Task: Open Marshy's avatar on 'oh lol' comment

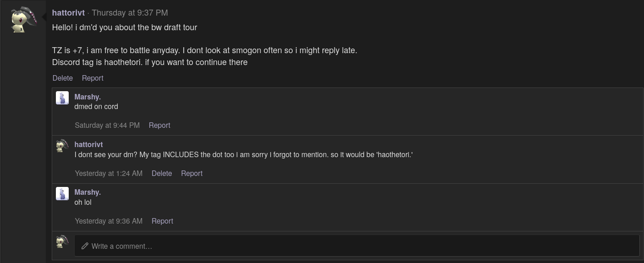Action: [x=62, y=193]
